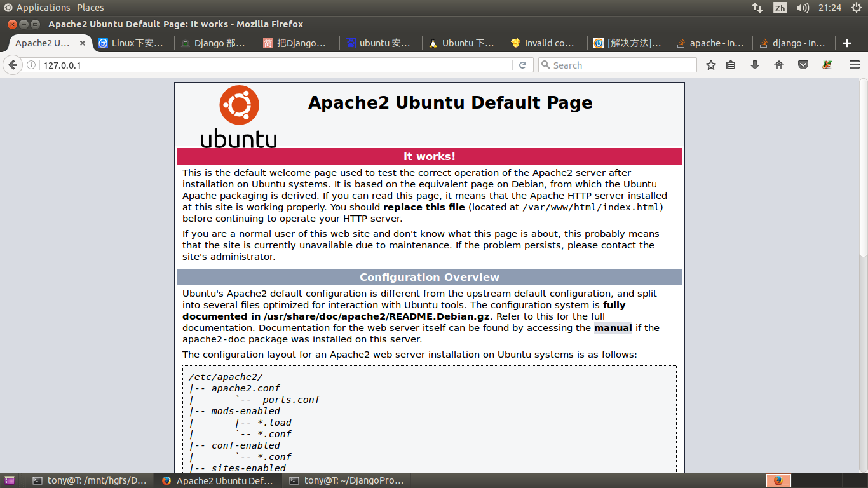Switch to the "把Django…" tab

(297, 43)
